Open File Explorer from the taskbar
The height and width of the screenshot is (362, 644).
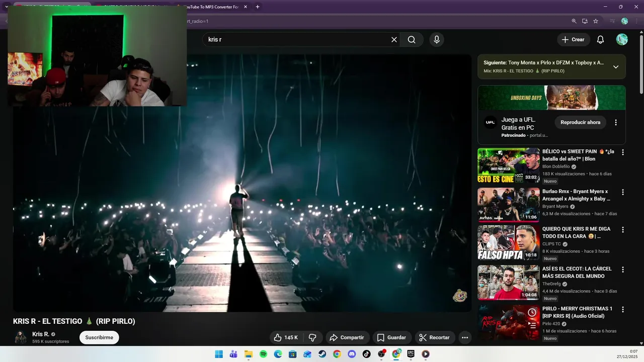(248, 354)
